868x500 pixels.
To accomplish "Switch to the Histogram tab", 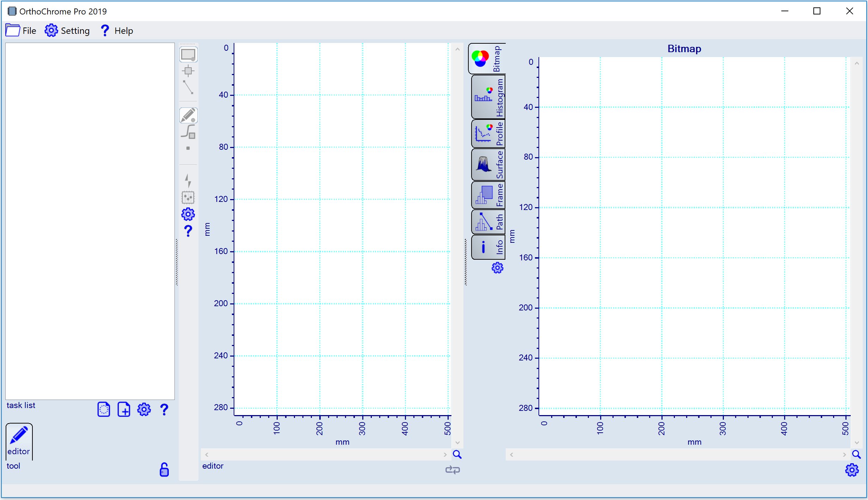I will tap(488, 98).
